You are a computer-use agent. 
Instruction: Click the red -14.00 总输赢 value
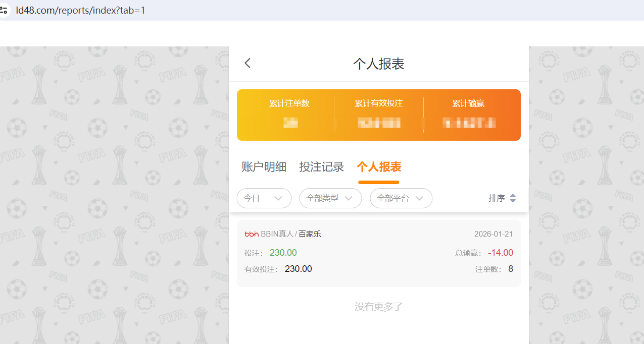coord(500,253)
